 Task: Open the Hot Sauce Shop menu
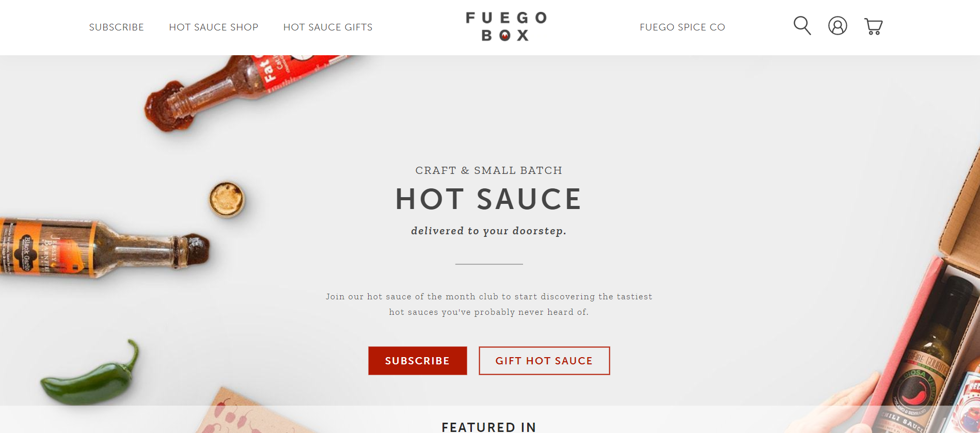(214, 27)
